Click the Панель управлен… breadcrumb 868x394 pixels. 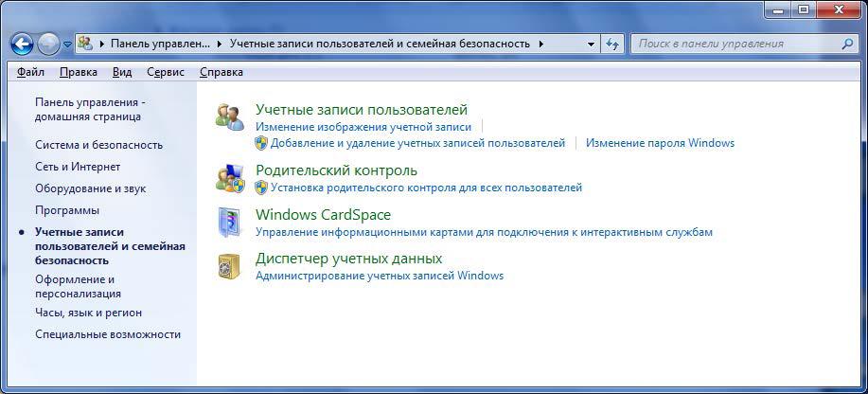pos(161,44)
